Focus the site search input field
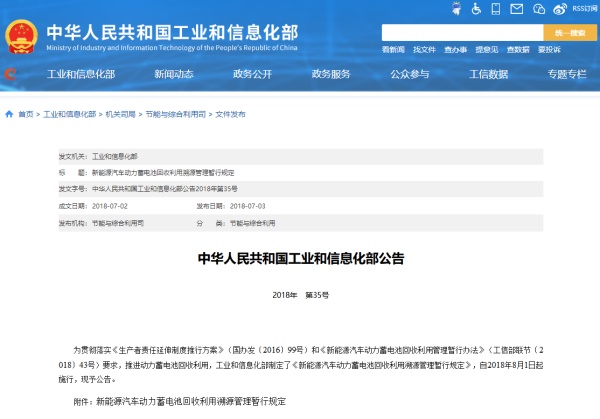This screenshot has width=600, height=419. pyautogui.click(x=461, y=33)
